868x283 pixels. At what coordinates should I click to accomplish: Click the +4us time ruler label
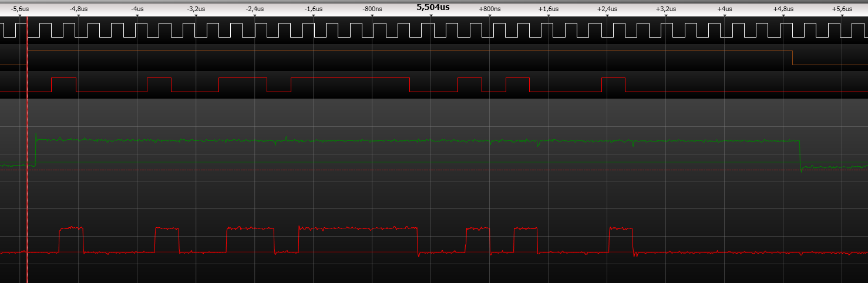[x=725, y=9]
